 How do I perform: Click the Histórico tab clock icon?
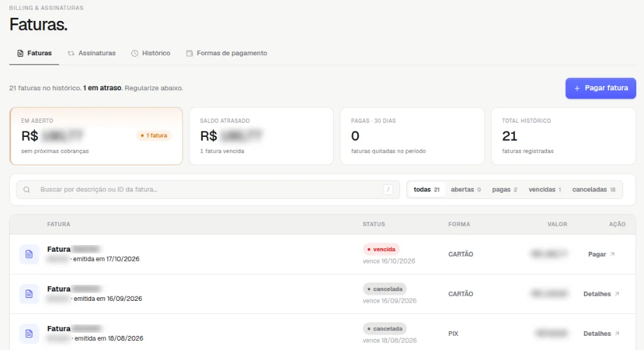tap(135, 53)
